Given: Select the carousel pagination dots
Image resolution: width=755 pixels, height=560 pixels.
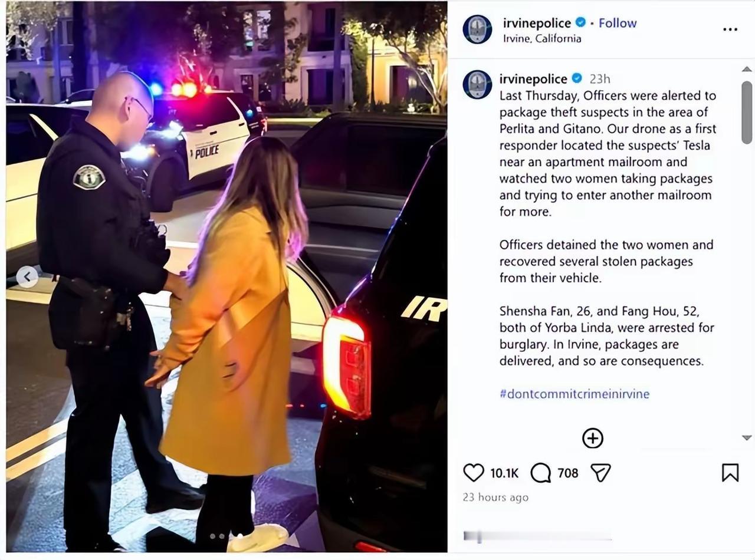Looking at the screenshot, I should (x=217, y=536).
